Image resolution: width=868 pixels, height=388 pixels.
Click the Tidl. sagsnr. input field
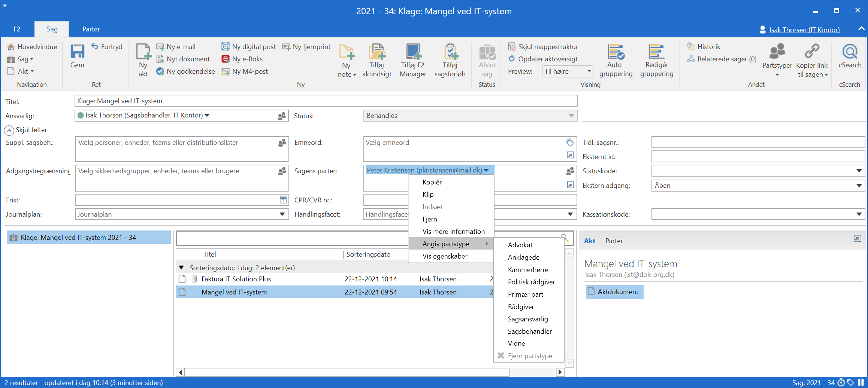(758, 143)
